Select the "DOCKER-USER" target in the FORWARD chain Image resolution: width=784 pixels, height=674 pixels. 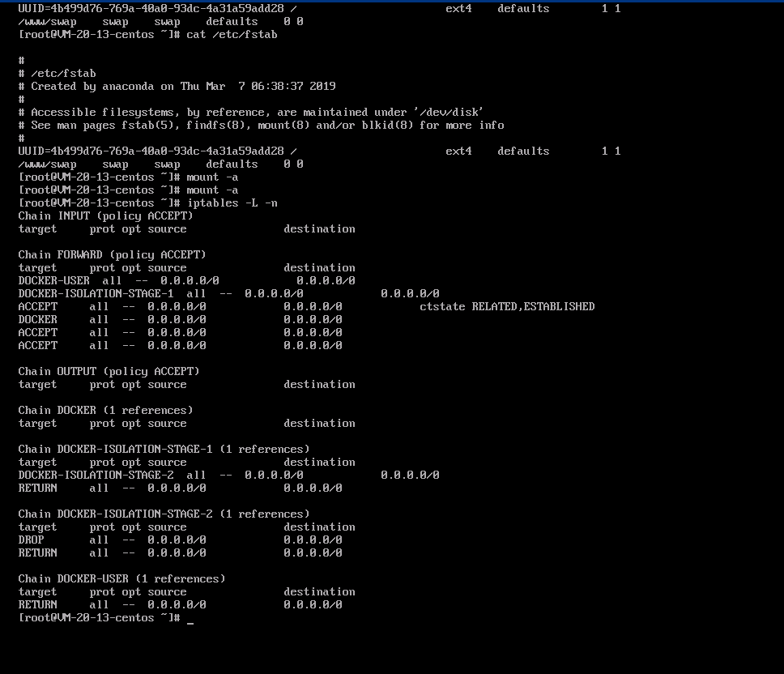54,281
